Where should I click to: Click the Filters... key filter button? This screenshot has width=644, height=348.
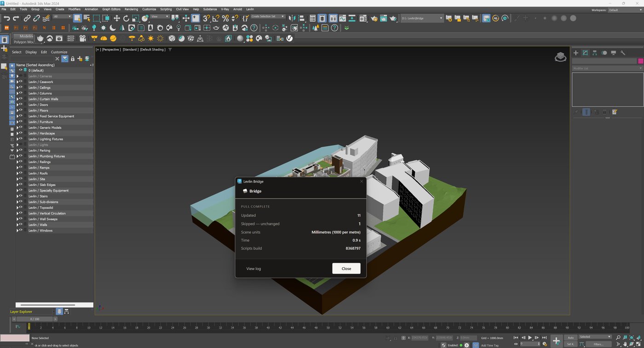click(x=598, y=344)
